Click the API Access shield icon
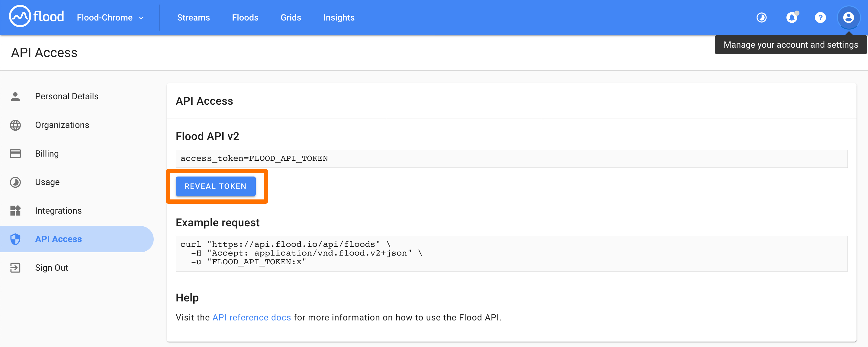 coord(15,239)
